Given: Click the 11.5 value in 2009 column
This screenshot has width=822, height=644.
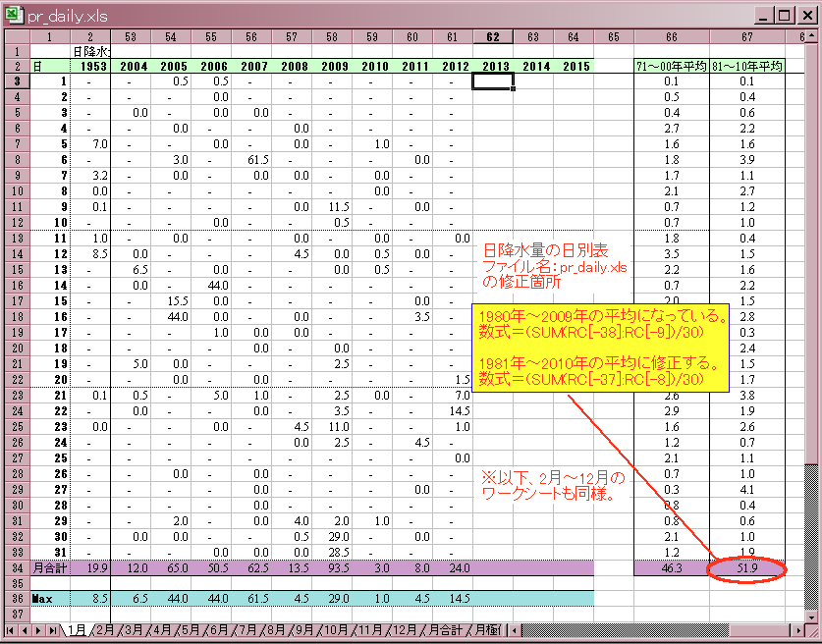Looking at the screenshot, I should [332, 207].
